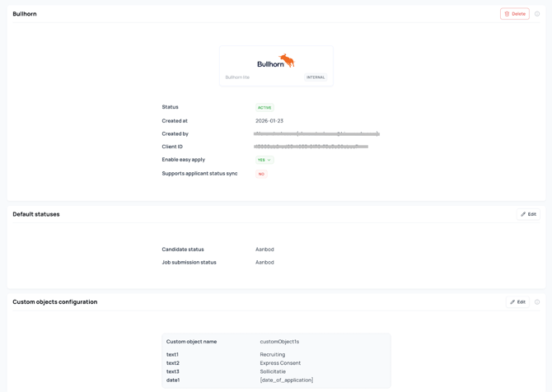Click the green ACTIVE status badge
Viewport: 552px width, 392px height.
[264, 108]
